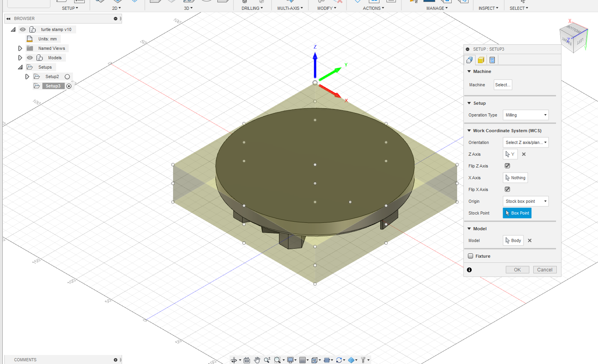Open the DRILLING toolbar menu
The width and height of the screenshot is (598, 364).
(x=252, y=8)
